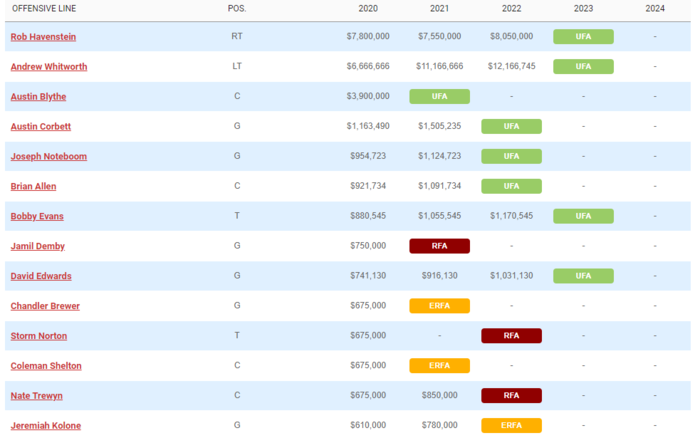Image resolution: width=700 pixels, height=438 pixels.
Task: Sort by the POS. column header
Action: click(x=236, y=8)
